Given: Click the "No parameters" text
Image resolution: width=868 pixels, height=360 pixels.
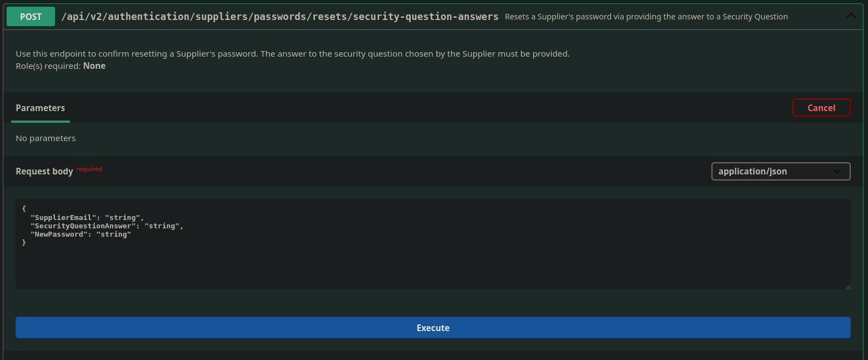Looking at the screenshot, I should click(46, 138).
